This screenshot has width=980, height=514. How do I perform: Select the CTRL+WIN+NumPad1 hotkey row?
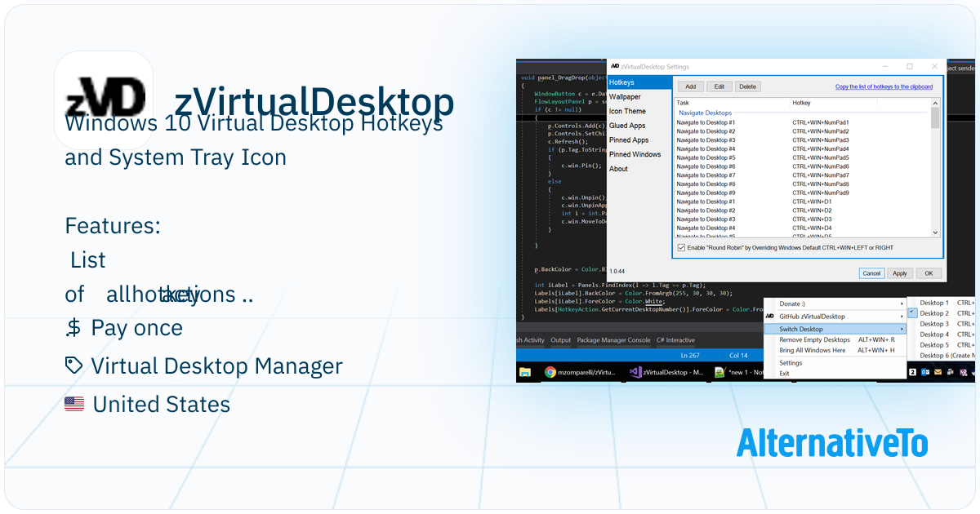pos(803,122)
